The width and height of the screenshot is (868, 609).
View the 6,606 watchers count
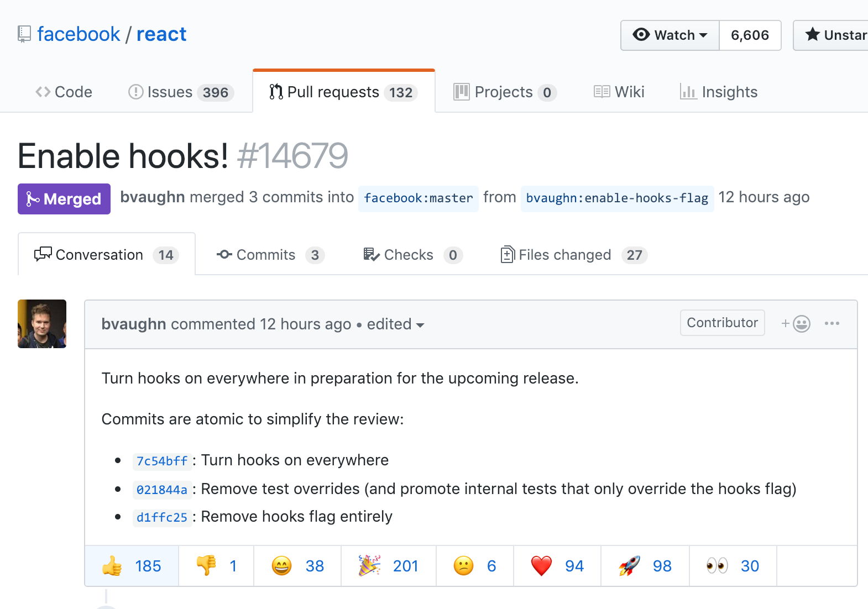(x=750, y=35)
